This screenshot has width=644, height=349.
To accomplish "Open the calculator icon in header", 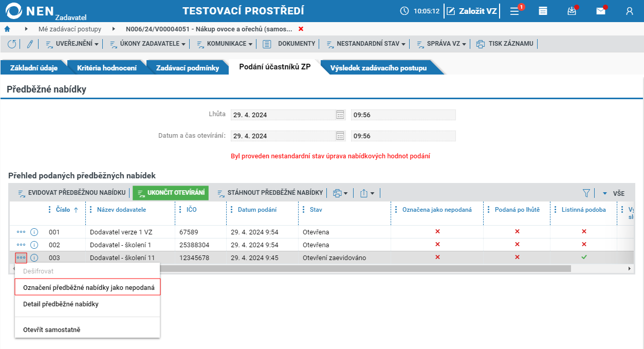I will [543, 11].
